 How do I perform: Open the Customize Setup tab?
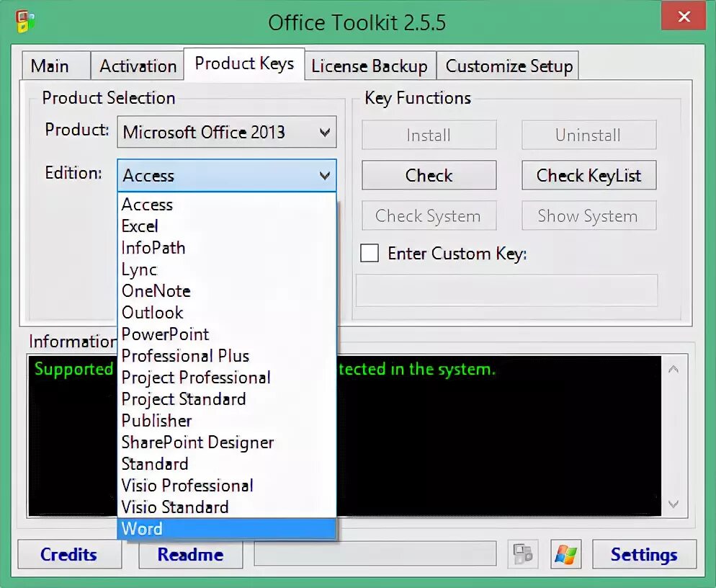point(509,66)
